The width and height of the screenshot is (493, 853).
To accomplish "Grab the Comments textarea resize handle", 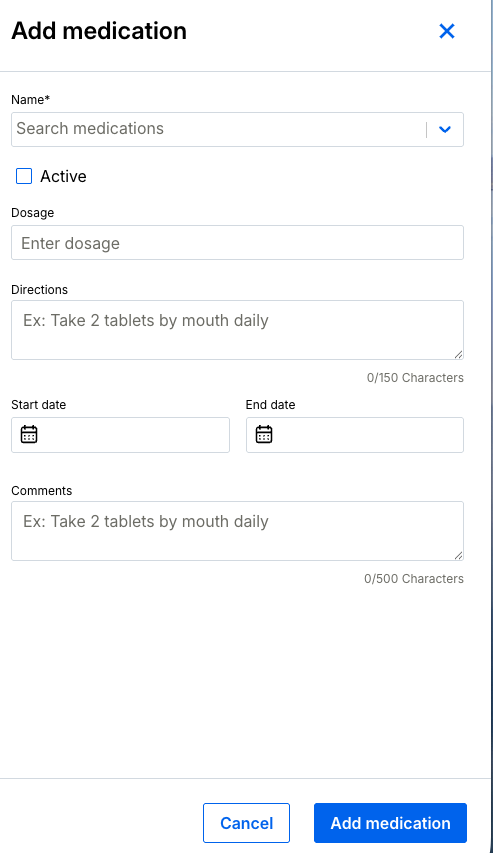I will click(x=459, y=555).
